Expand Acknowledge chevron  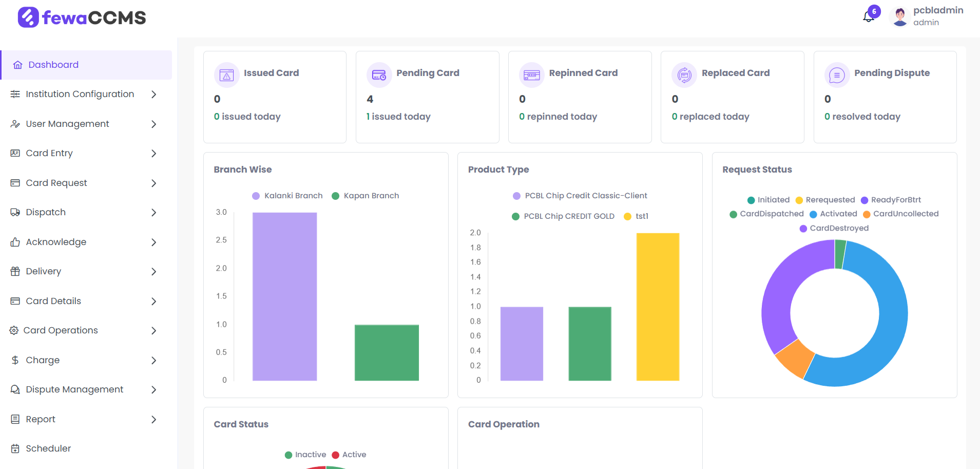(153, 242)
